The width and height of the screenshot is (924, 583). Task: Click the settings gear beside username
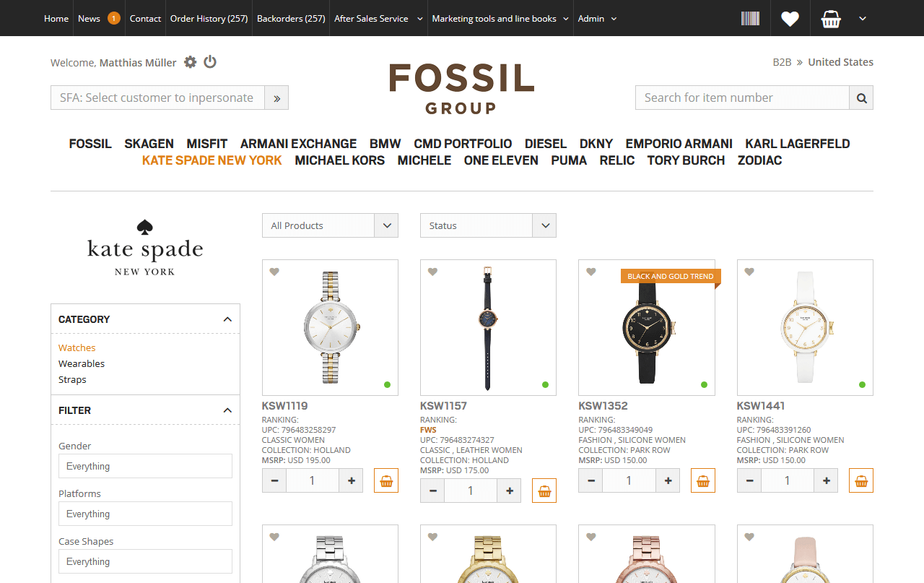pyautogui.click(x=190, y=62)
